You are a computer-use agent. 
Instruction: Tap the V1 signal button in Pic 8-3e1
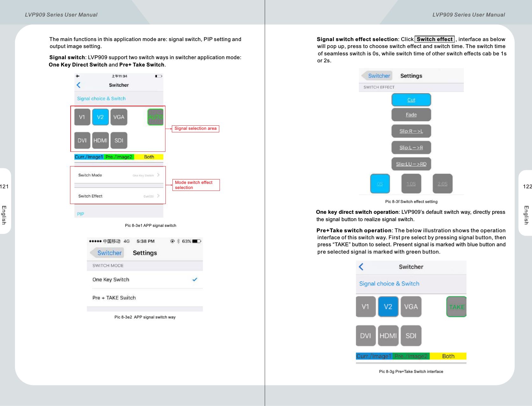pyautogui.click(x=82, y=117)
